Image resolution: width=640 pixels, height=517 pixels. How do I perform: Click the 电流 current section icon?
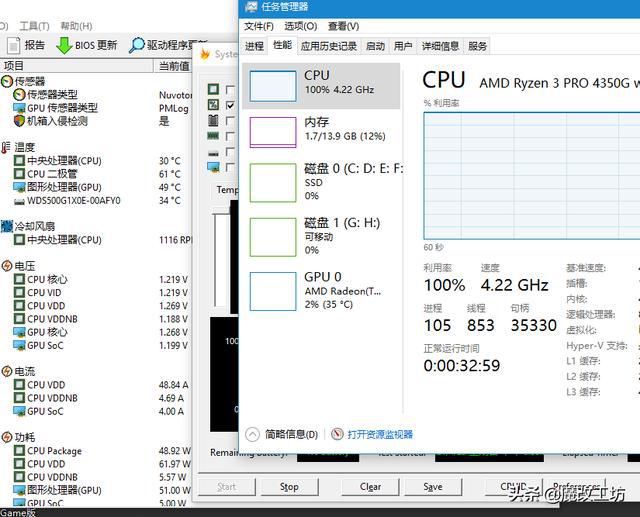pyautogui.click(x=7, y=371)
